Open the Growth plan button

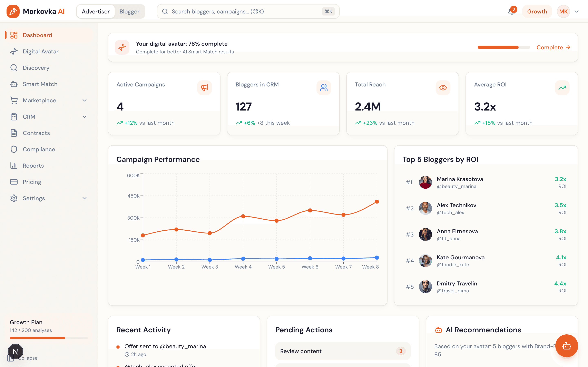click(537, 11)
